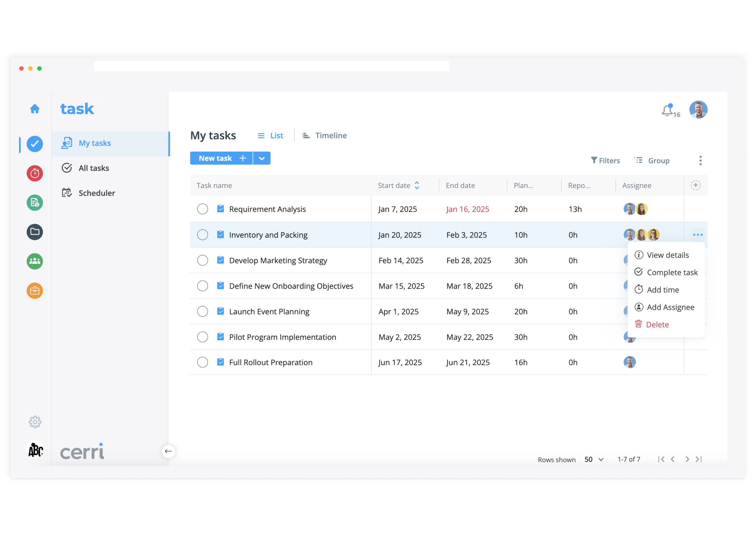Open the dark folder module icon
This screenshot has height=555, width=756.
[x=34, y=232]
